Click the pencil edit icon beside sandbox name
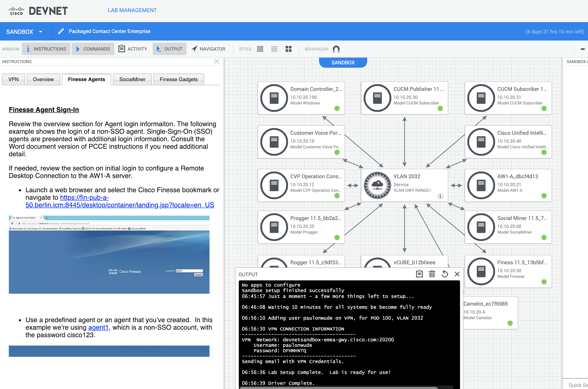Image resolution: width=588 pixels, height=389 pixels. click(61, 31)
